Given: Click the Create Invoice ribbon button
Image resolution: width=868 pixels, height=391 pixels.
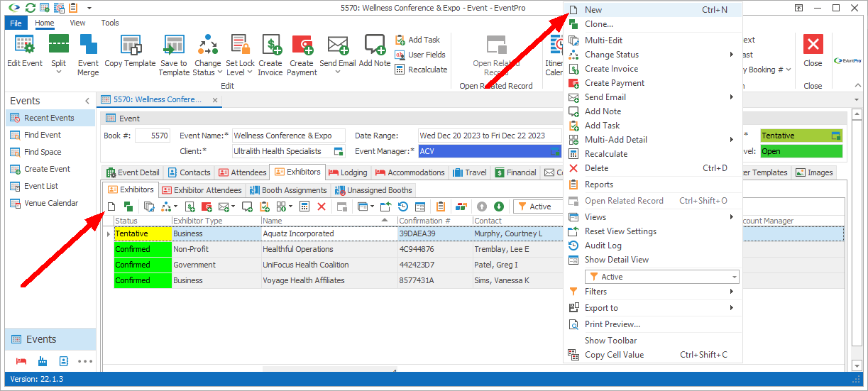Looking at the screenshot, I should 270,55.
